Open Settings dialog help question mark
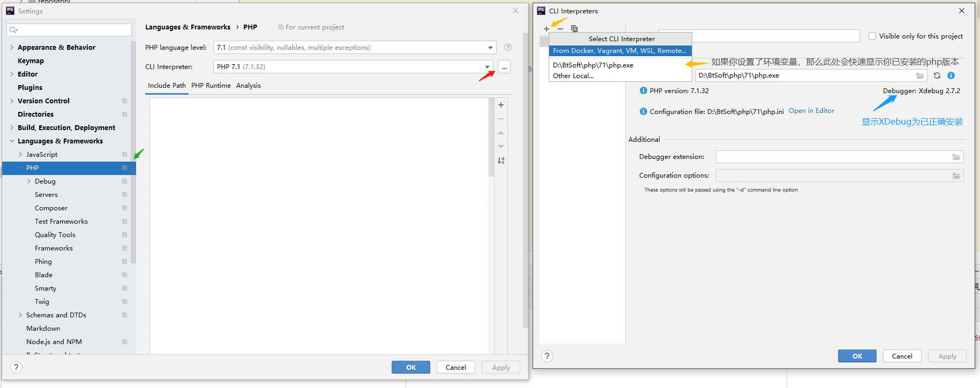Screen dimensions: 980x388 (16, 367)
